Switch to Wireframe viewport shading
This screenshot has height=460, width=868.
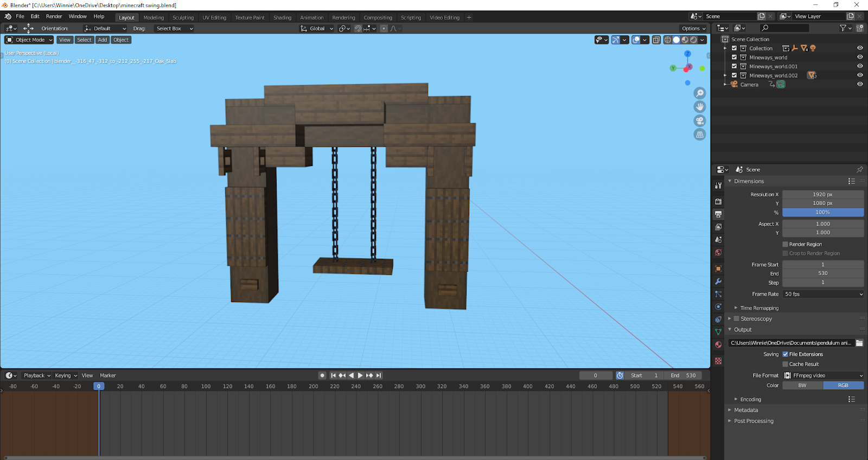[668, 40]
